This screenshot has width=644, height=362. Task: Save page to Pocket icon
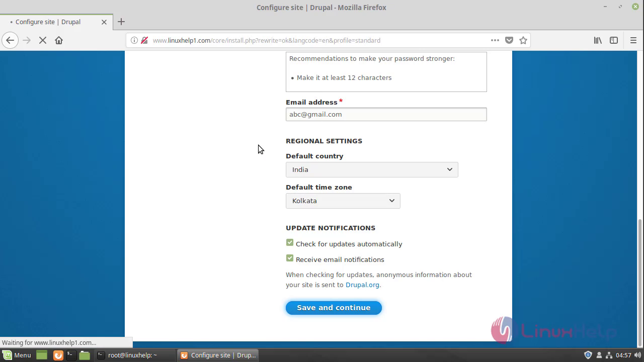point(509,40)
